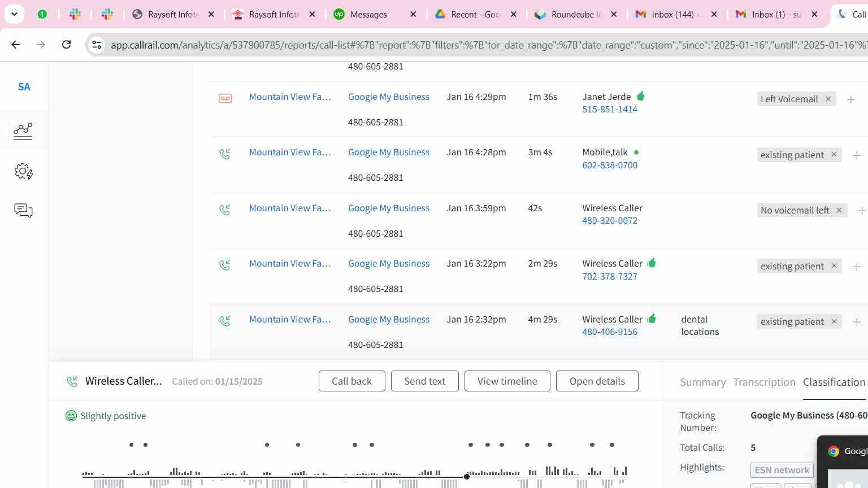Click the Slightly positive sentiment smiley
The width and height of the screenshot is (868, 488).
point(71,416)
